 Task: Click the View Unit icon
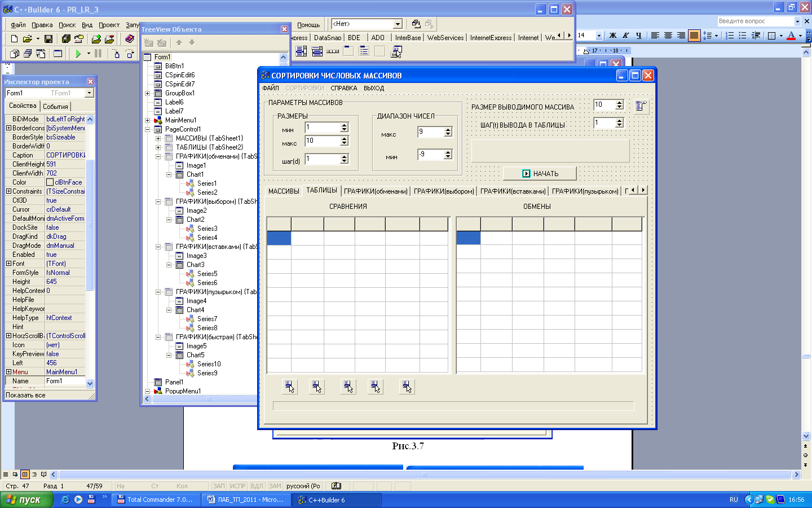(x=15, y=54)
